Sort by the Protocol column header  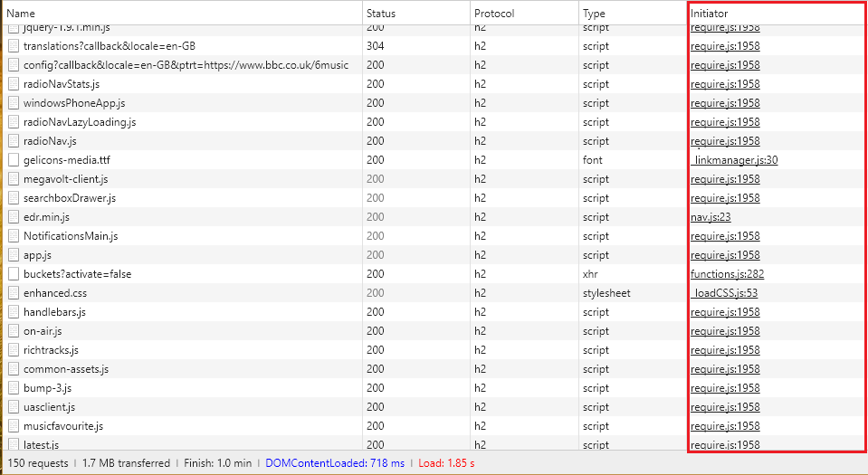pyautogui.click(x=524, y=13)
